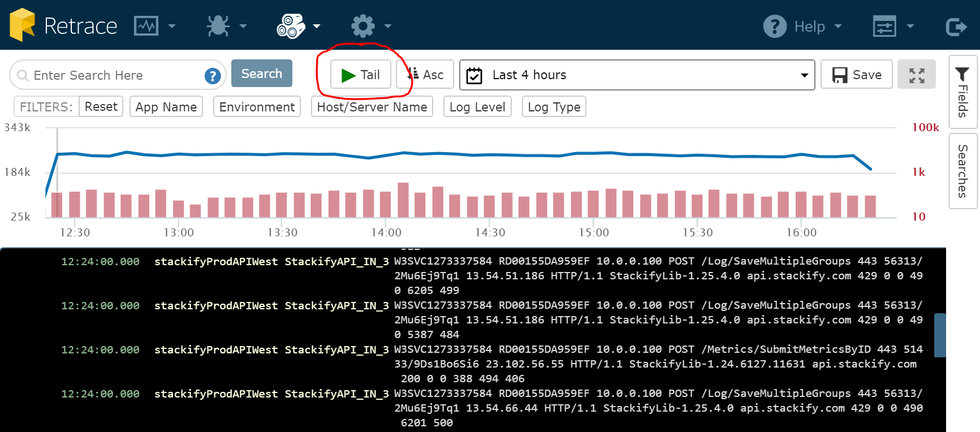The height and width of the screenshot is (432, 980).
Task: Click the Search button
Action: [x=262, y=74]
